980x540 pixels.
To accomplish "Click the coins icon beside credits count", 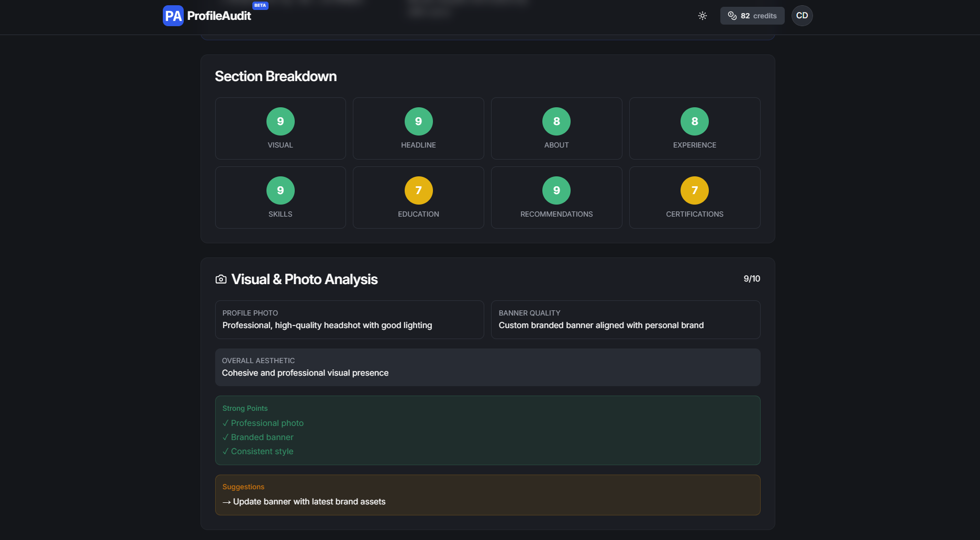I will [x=731, y=16].
